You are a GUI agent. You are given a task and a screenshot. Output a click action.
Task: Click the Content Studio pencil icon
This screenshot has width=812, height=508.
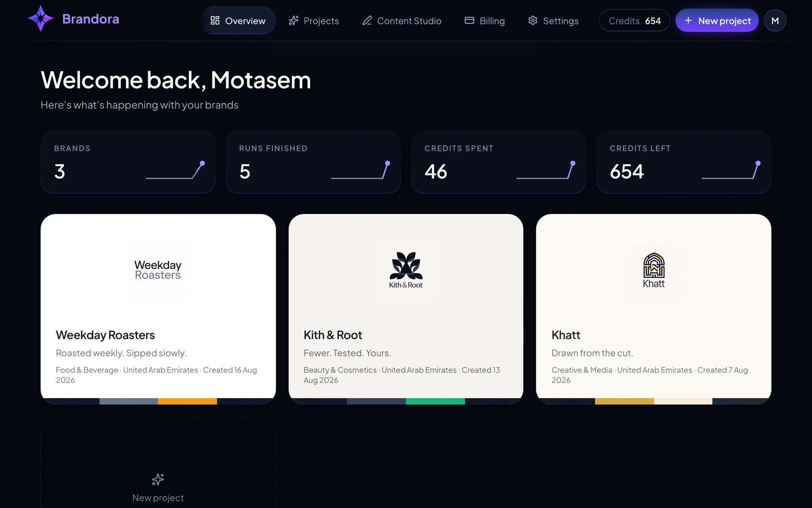pyautogui.click(x=367, y=20)
